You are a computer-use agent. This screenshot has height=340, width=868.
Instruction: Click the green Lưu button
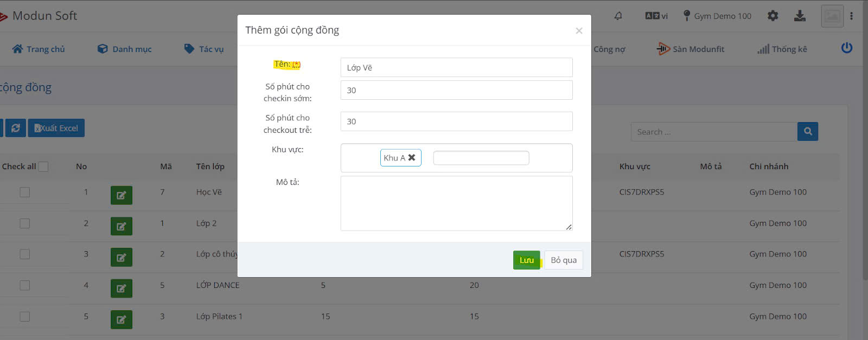526,260
